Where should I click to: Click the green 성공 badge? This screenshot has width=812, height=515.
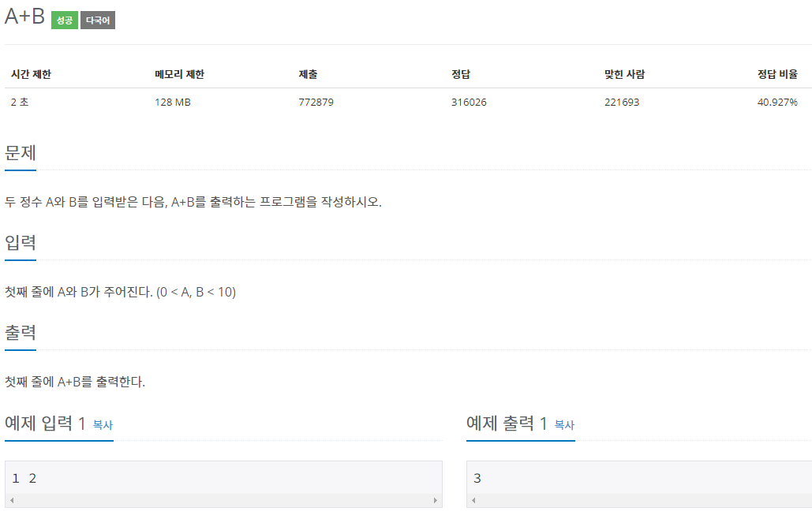click(x=64, y=21)
